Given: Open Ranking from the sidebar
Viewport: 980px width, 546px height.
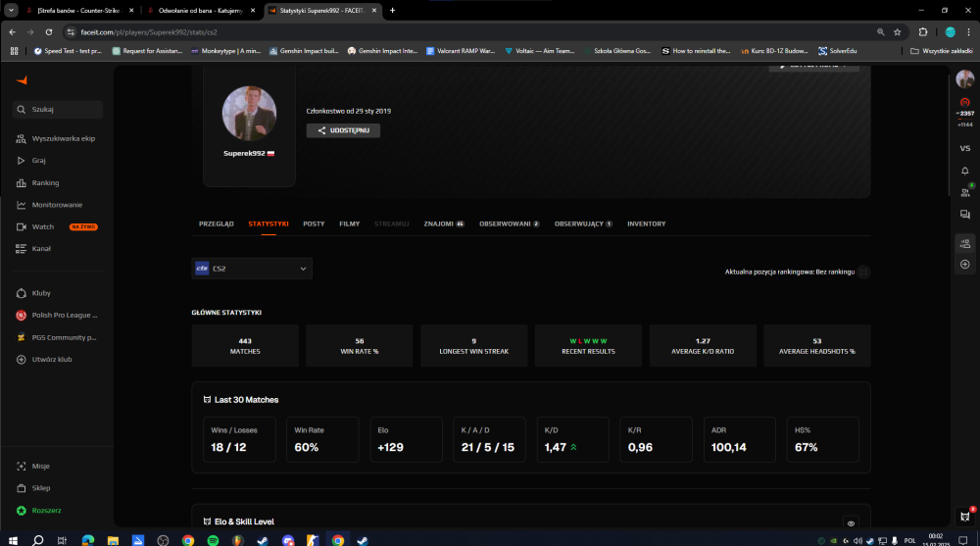Looking at the screenshot, I should coord(37,182).
